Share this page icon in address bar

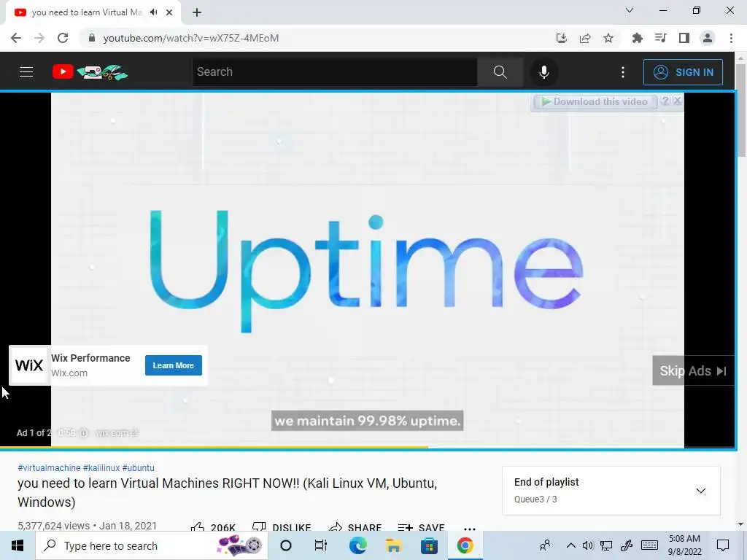[585, 38]
